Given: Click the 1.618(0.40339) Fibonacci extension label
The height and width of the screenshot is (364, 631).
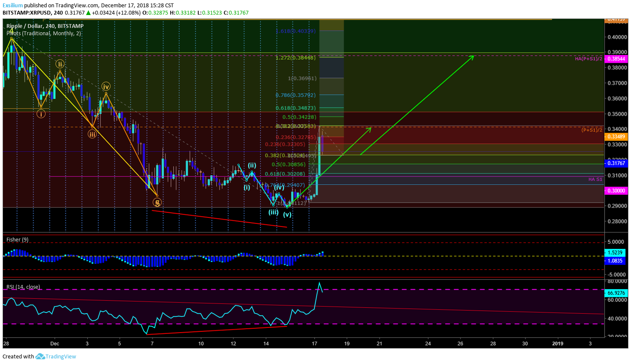Looking at the screenshot, I should (295, 31).
